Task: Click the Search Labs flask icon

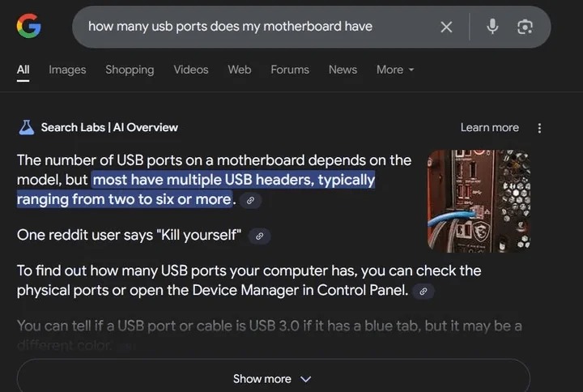Action: (26, 128)
